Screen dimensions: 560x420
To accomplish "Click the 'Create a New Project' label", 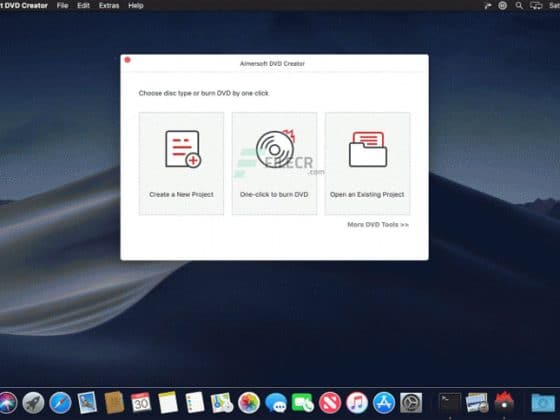I will [181, 195].
